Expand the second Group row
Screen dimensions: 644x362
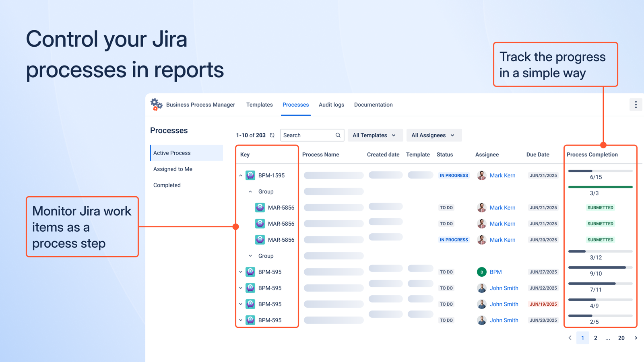[x=250, y=256]
